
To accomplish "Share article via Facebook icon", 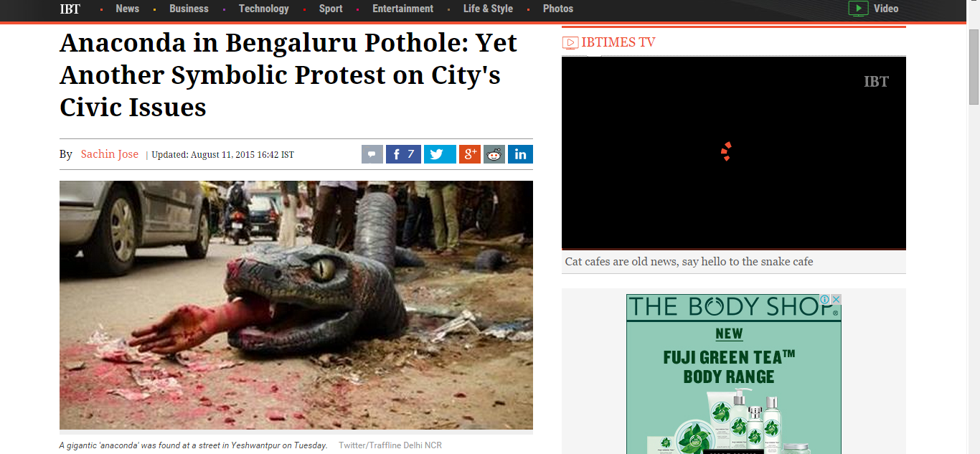I will pos(403,154).
